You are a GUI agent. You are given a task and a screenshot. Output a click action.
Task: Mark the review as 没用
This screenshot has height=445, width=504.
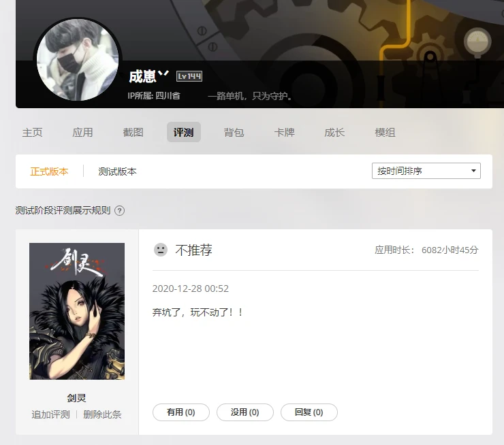245,412
